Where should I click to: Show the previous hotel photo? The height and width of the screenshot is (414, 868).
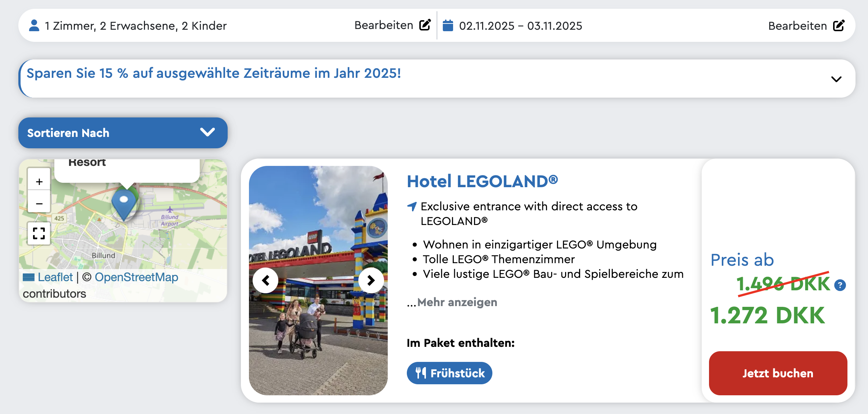[265, 281]
